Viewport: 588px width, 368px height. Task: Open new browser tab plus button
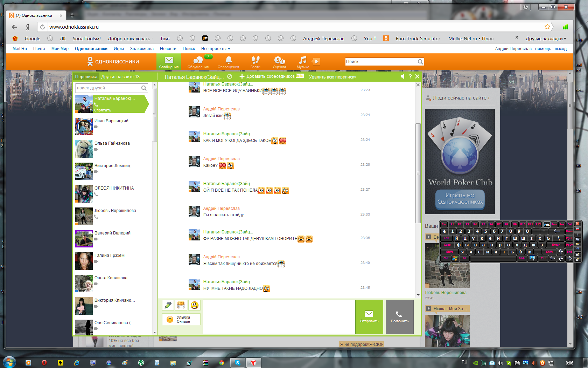click(x=72, y=15)
